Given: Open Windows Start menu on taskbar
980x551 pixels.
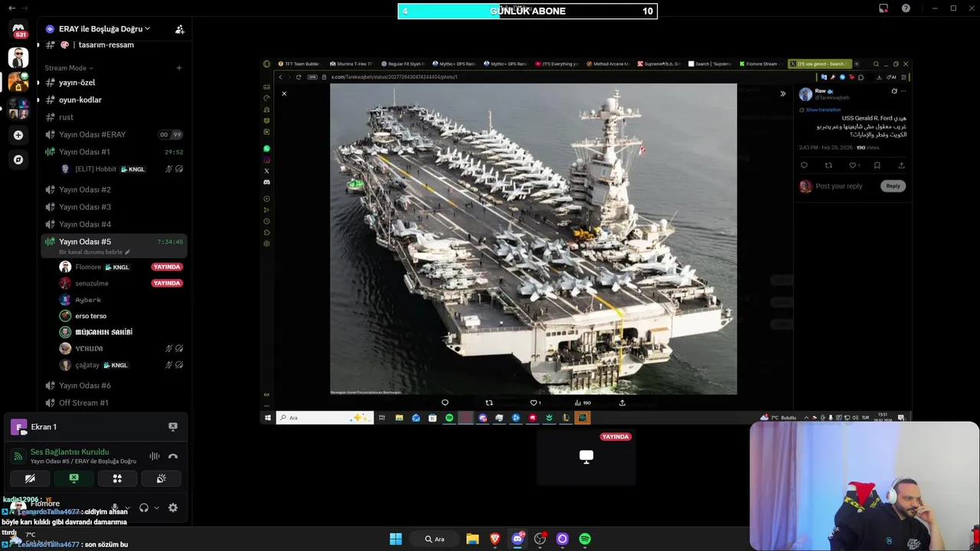Looking at the screenshot, I should (x=396, y=539).
